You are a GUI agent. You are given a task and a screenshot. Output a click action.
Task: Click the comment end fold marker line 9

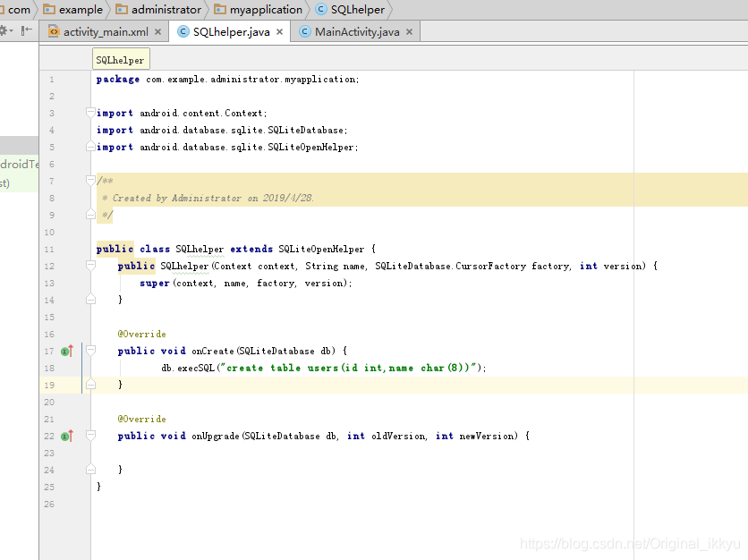point(90,215)
